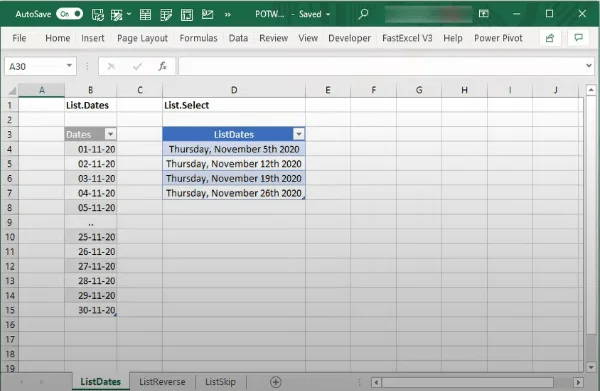Viewport: 600px width, 391px height.
Task: Select column D header
Action: 234,90
